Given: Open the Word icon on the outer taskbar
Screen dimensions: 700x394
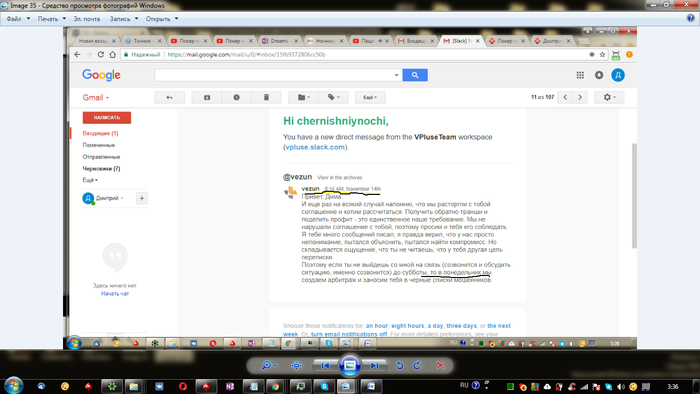Looking at the screenshot, I should pyautogui.click(x=371, y=386).
